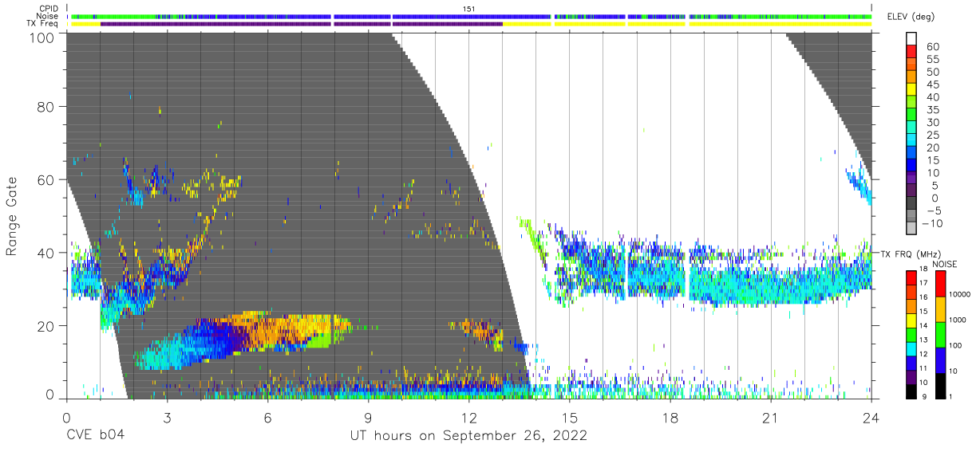The width and height of the screenshot is (980, 452).
Task: Pick the red segment of the ELEV colorbar
Action: tap(913, 53)
